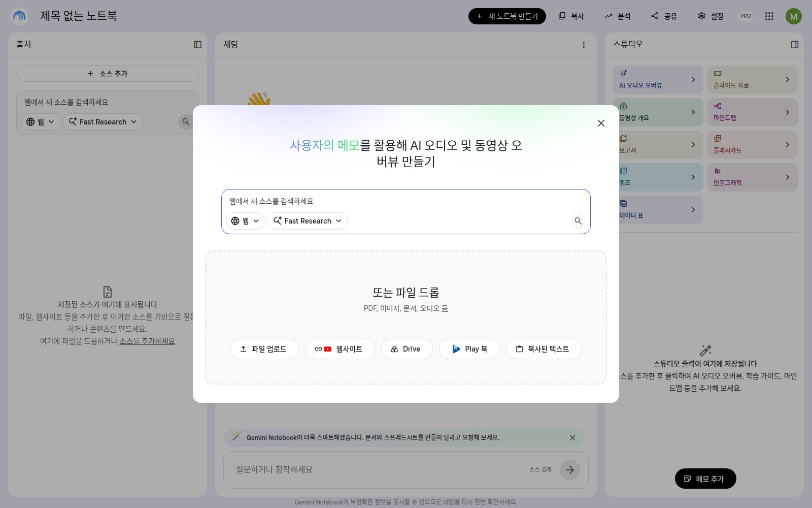Image resolution: width=812 pixels, height=508 pixels.
Task: Expand 인포그래픽 chevron
Action: (x=788, y=177)
